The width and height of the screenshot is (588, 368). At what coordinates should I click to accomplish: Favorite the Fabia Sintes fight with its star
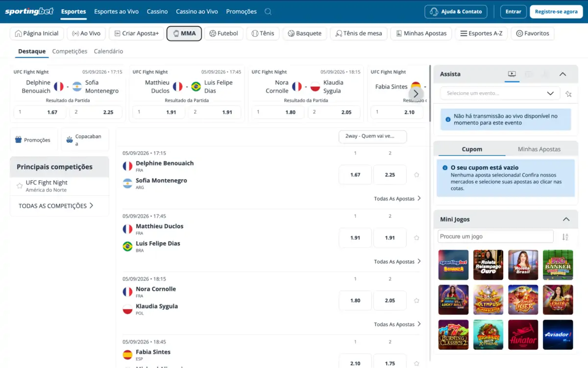(x=416, y=363)
